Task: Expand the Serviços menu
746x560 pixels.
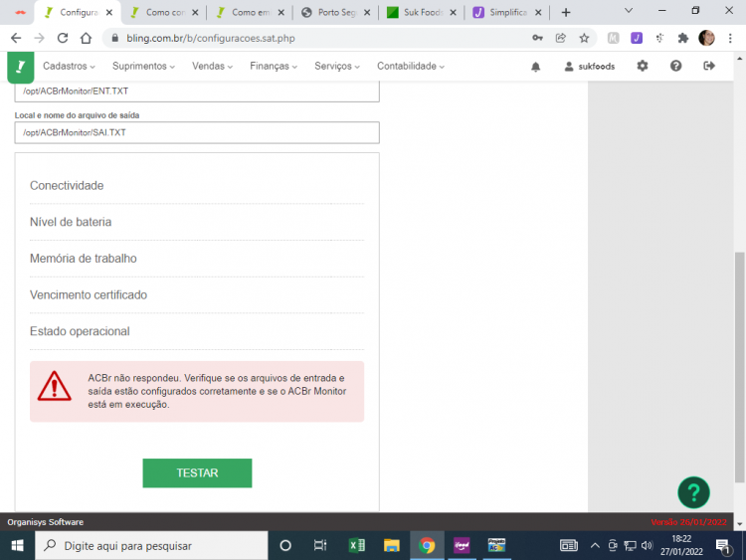Action: (x=337, y=66)
